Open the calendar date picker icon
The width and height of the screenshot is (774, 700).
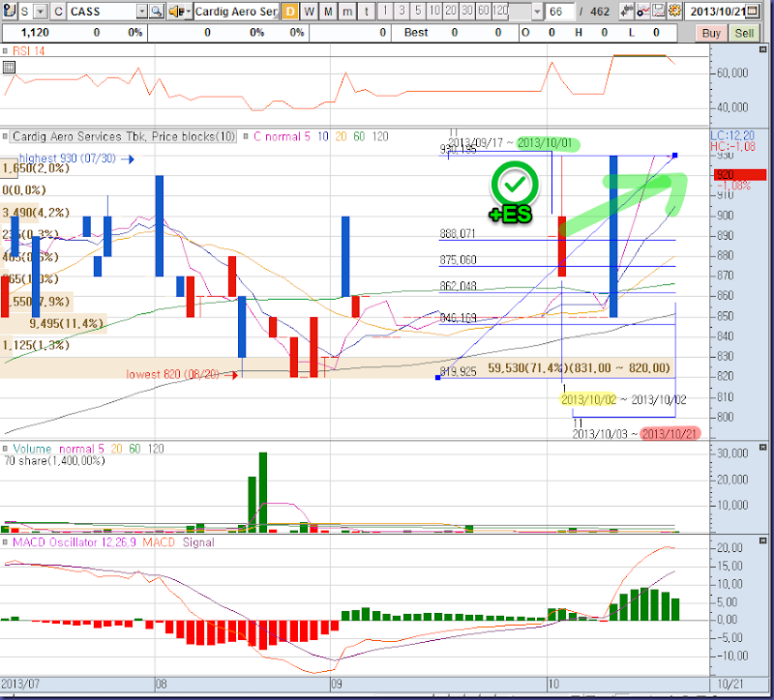pos(753,11)
